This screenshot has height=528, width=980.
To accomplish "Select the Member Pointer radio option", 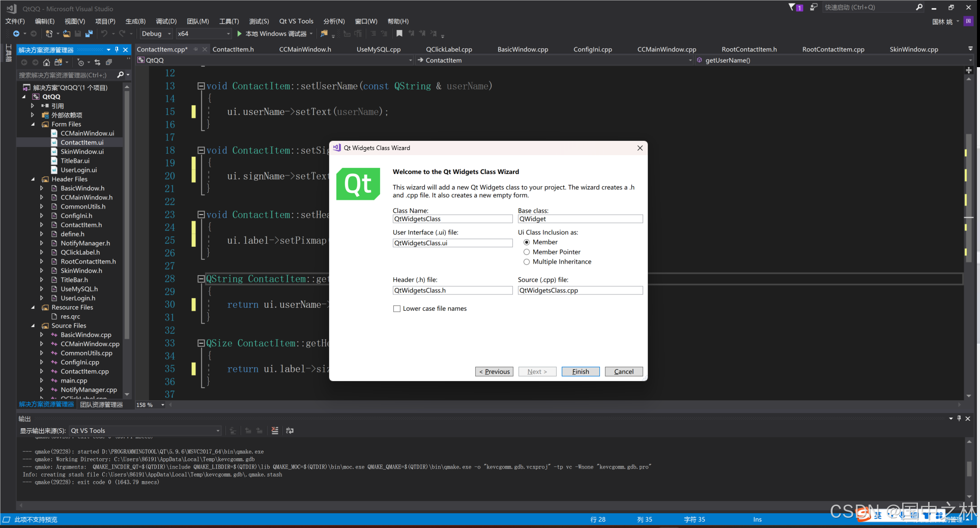I will (x=527, y=252).
